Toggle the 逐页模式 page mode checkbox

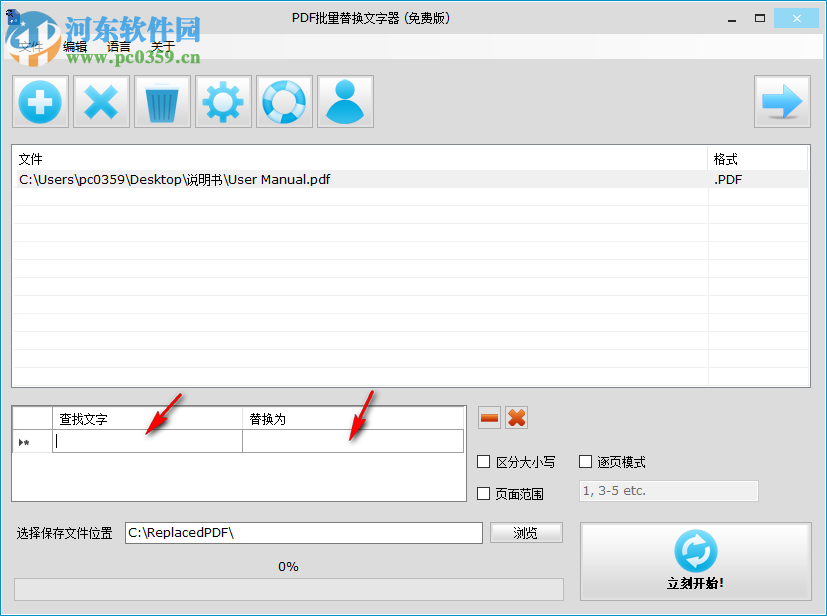pos(586,461)
